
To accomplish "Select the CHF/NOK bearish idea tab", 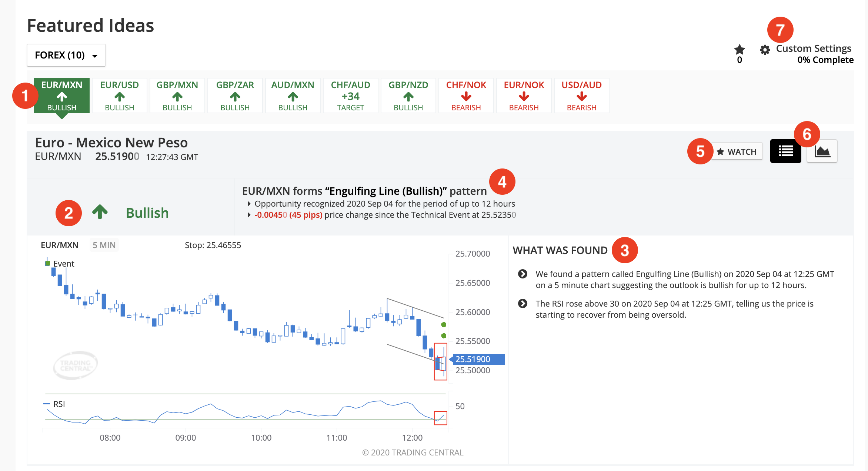I will (x=466, y=96).
